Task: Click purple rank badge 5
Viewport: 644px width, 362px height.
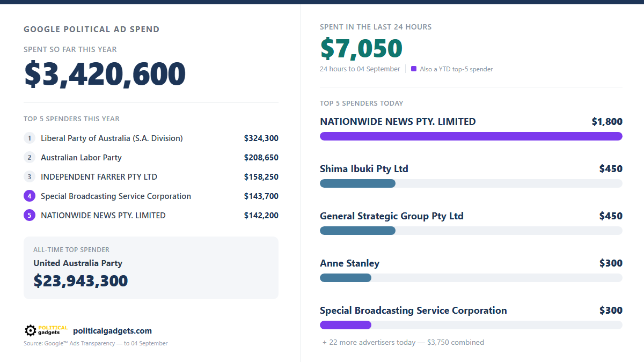Action: [x=30, y=216]
